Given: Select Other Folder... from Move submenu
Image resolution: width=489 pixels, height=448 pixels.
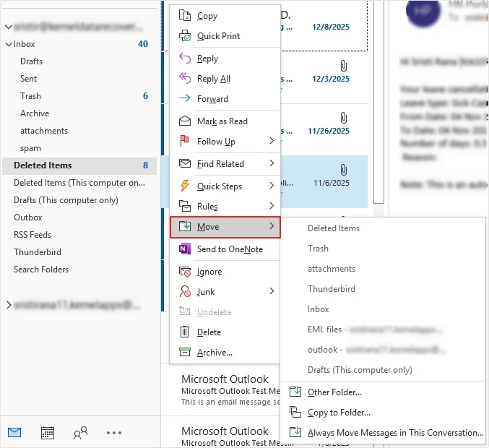Looking at the screenshot, I should pos(334,392).
